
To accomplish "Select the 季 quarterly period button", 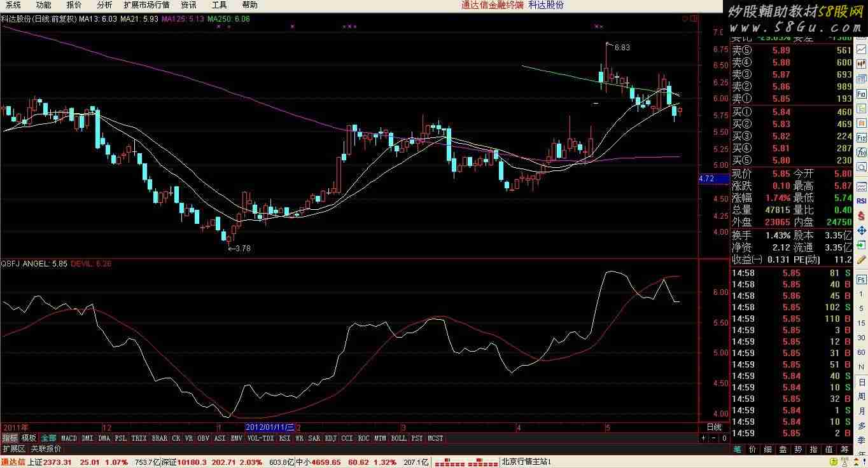I will 862,440.
